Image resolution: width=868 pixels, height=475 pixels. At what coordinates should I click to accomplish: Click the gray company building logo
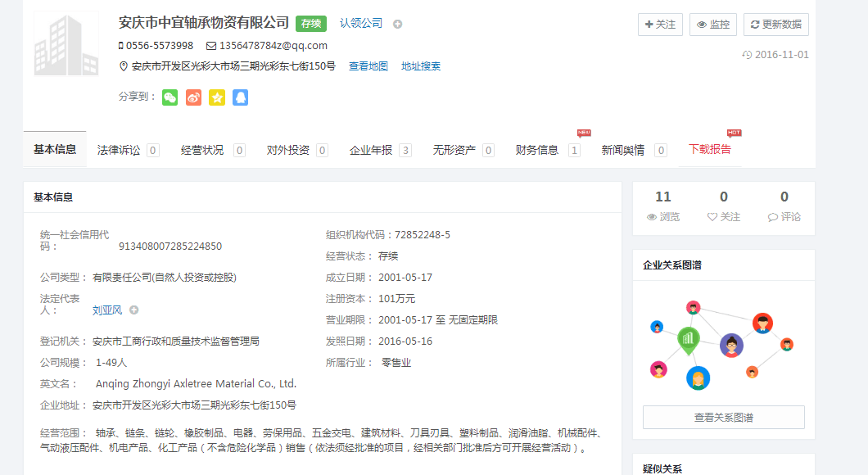pyautogui.click(x=66, y=44)
